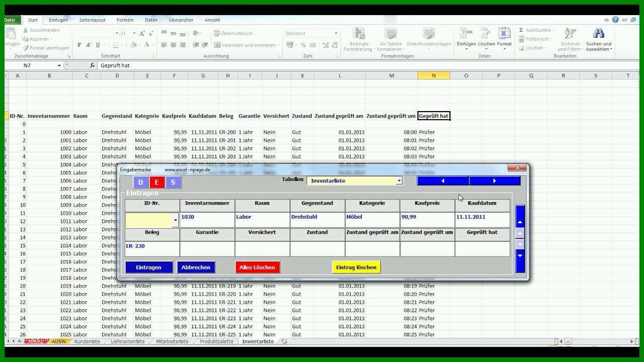
Task: Open the number format Standard dropdown
Action: [336, 33]
